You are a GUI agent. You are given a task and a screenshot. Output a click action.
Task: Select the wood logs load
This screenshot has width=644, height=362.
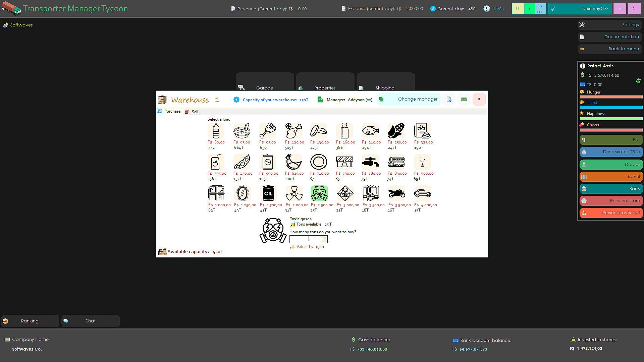tap(396, 162)
